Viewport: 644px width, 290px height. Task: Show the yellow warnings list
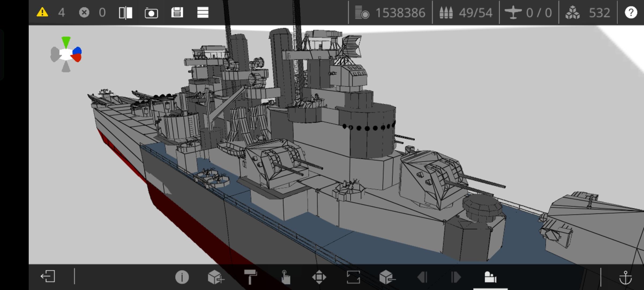click(x=42, y=12)
